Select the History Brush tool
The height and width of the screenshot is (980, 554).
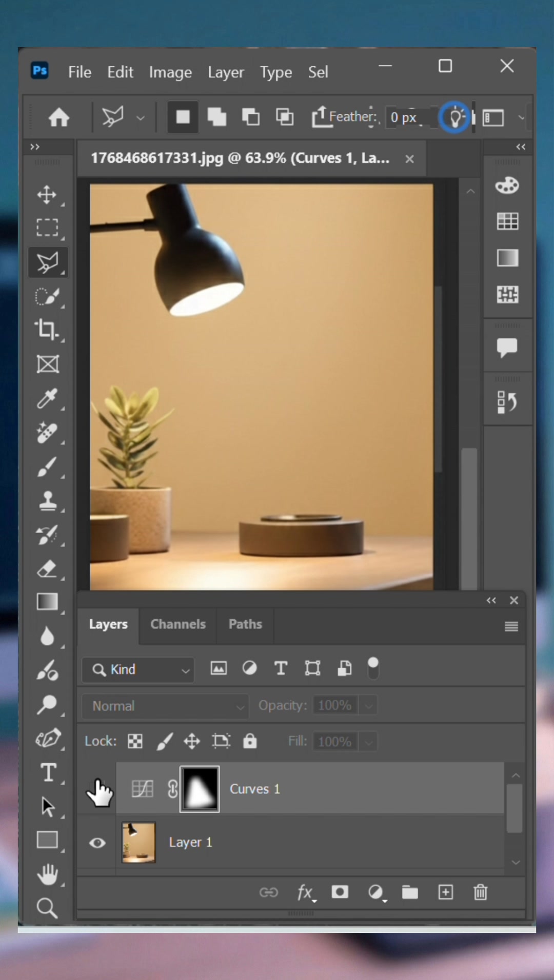point(47,535)
